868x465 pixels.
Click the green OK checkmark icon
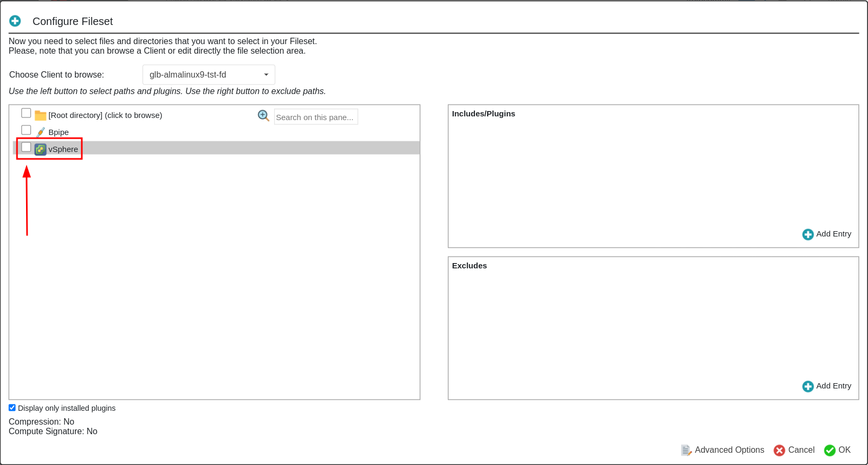(x=829, y=450)
